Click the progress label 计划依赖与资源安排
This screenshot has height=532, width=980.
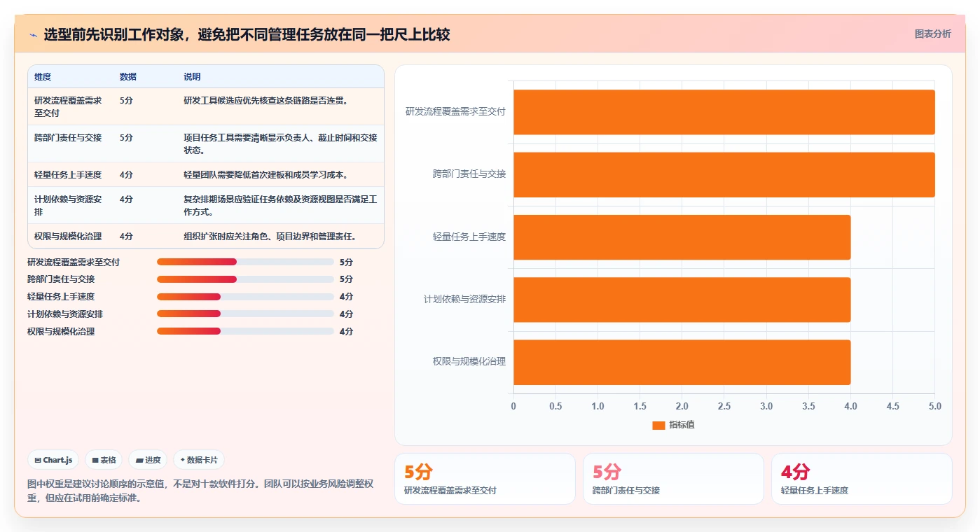pyautogui.click(x=65, y=314)
